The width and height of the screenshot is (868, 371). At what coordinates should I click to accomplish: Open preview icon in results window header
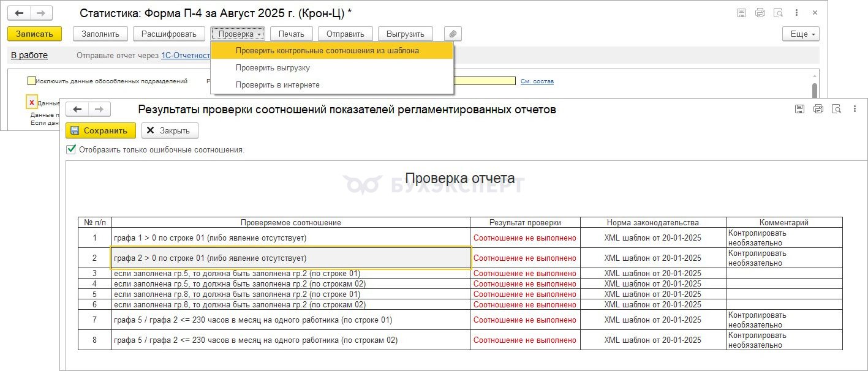[836, 109]
